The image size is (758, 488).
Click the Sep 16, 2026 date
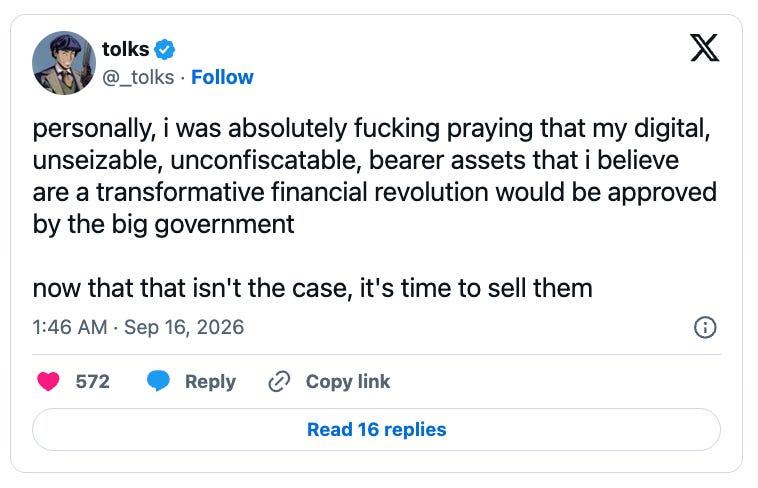pos(184,327)
